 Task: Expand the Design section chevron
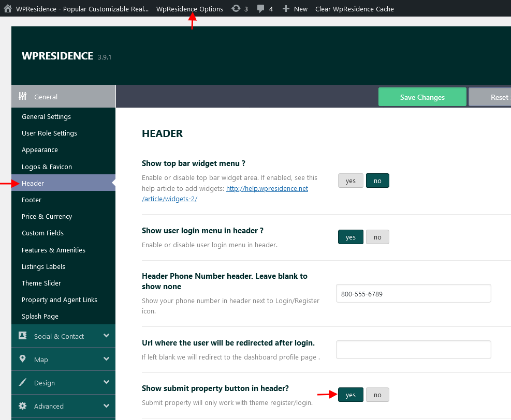(106, 382)
